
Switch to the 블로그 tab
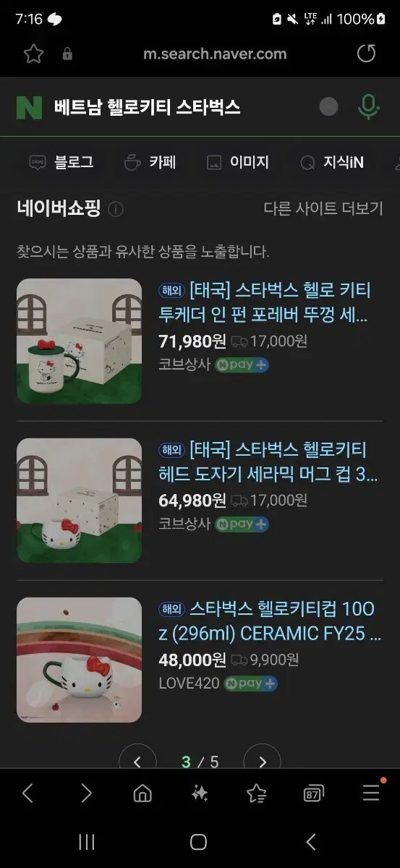61,162
